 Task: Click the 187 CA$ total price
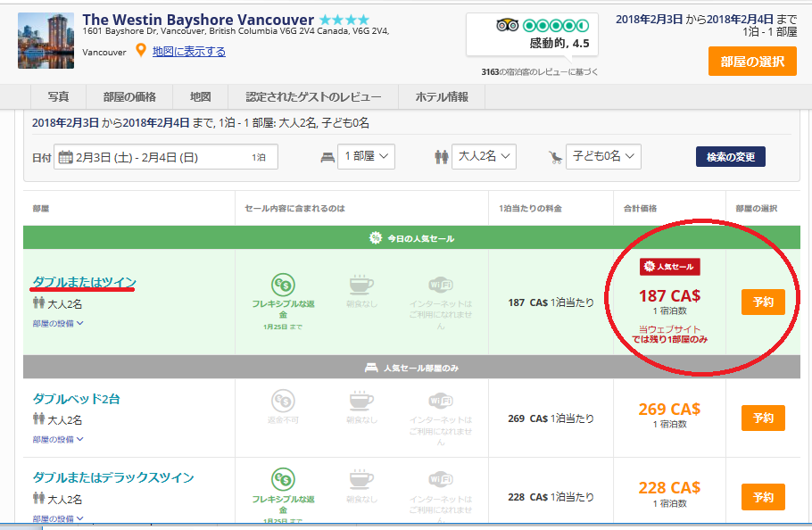pyautogui.click(x=669, y=295)
